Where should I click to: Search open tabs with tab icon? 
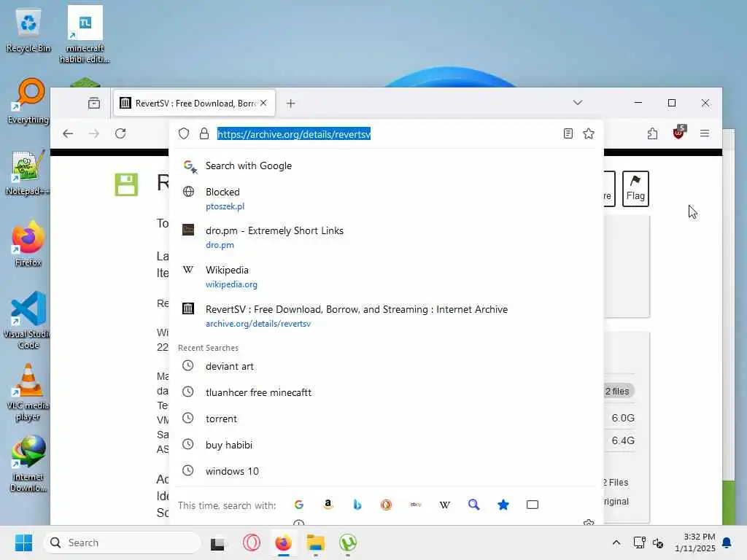[x=532, y=505]
